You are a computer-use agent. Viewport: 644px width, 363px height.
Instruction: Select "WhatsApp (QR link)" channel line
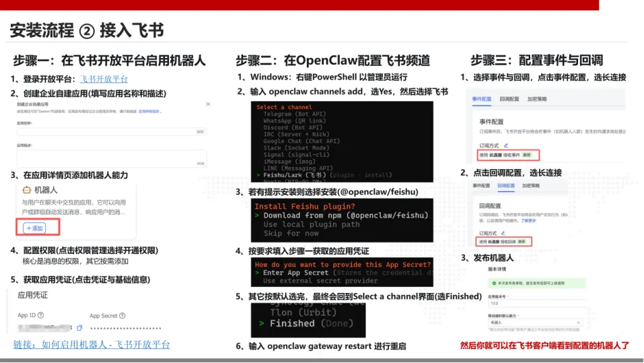(295, 121)
